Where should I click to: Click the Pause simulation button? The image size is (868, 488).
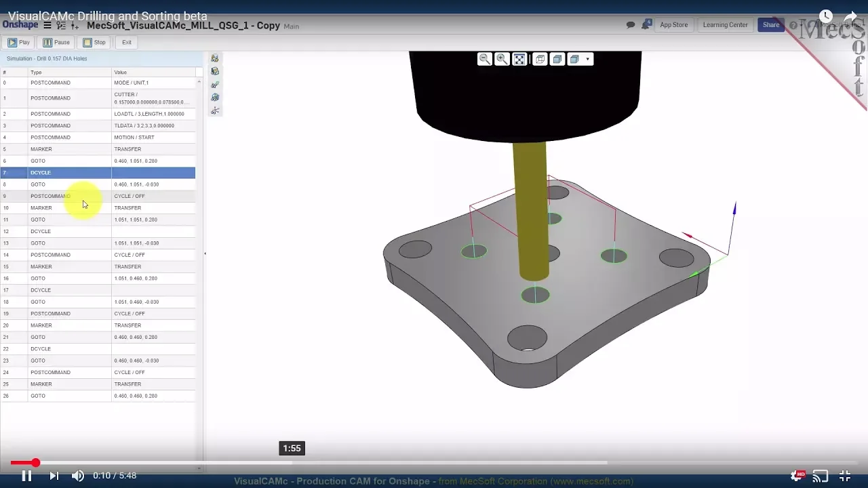[56, 42]
